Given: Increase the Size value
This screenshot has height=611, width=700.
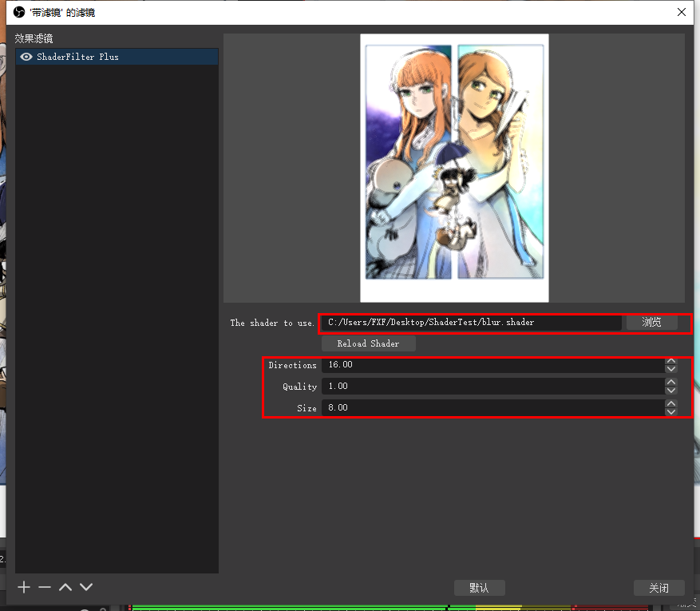Looking at the screenshot, I should click(x=670, y=404).
